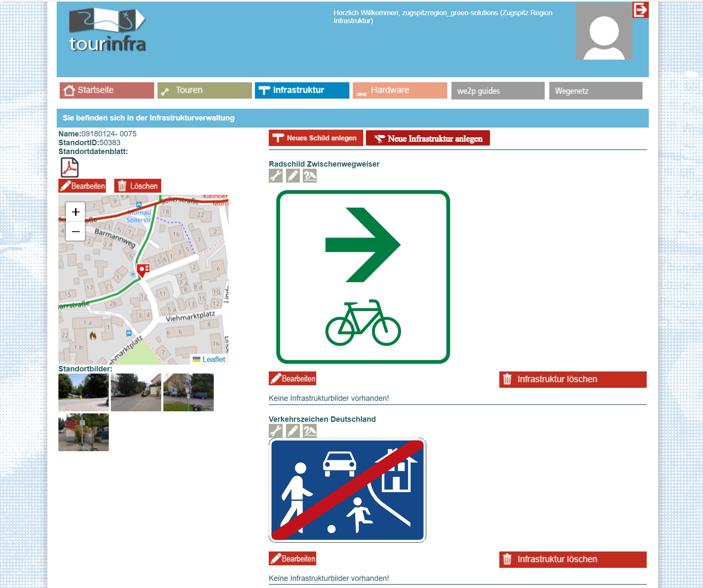Click Neue Infrastruktur anlegen button
The width and height of the screenshot is (703, 588).
click(x=428, y=139)
